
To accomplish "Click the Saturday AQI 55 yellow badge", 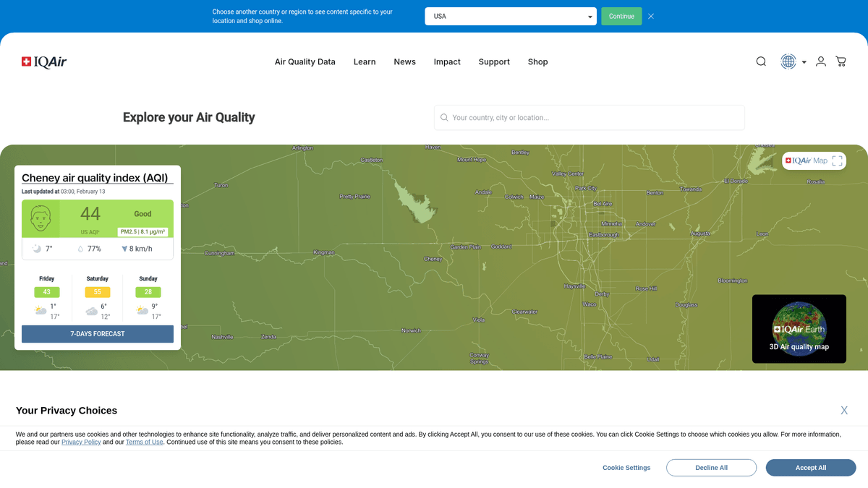I will click(98, 292).
